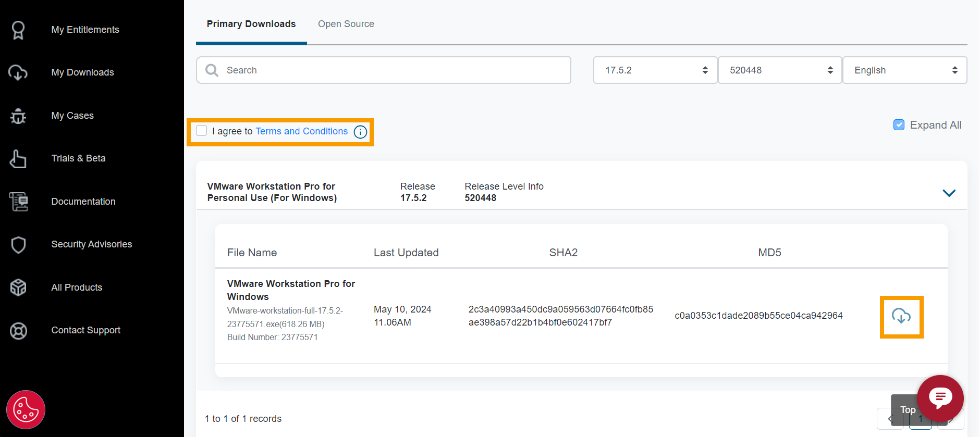Click the 1 to 1 of 1 records text
This screenshot has width=980, height=437.
coord(243,419)
